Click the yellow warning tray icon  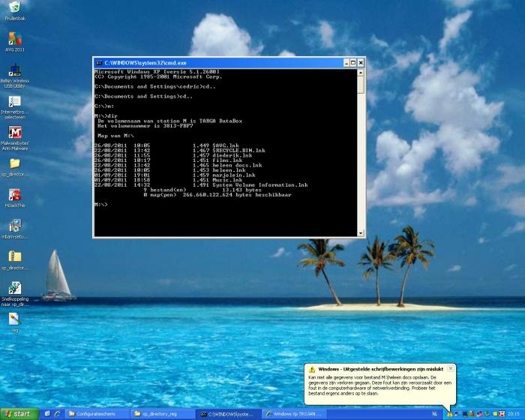[450, 414]
